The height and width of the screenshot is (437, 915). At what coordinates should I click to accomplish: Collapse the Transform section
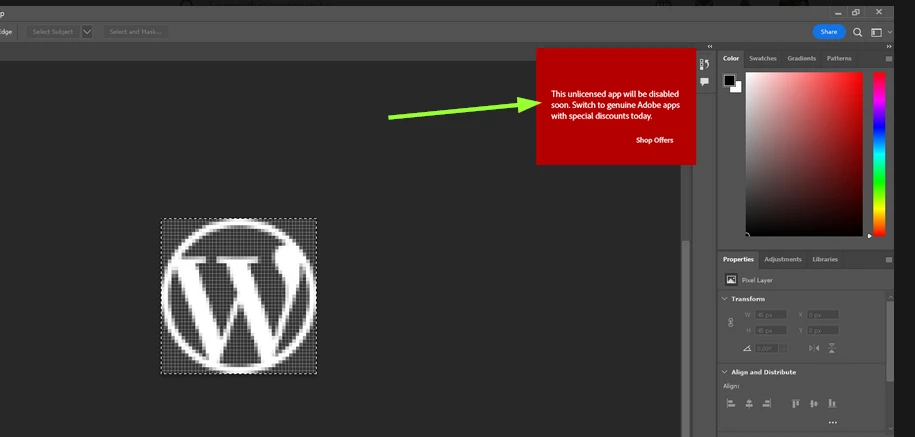[725, 299]
